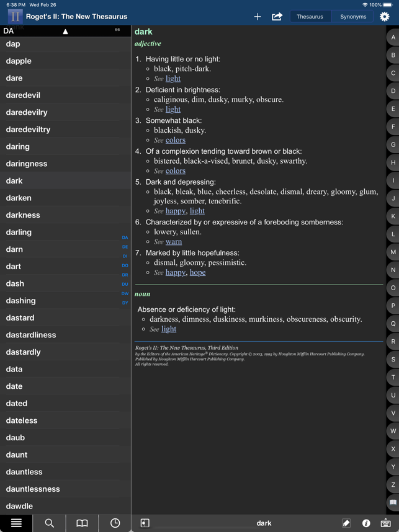Jump to letter M in alphabet index
This screenshot has height=532, width=399.
[393, 252]
